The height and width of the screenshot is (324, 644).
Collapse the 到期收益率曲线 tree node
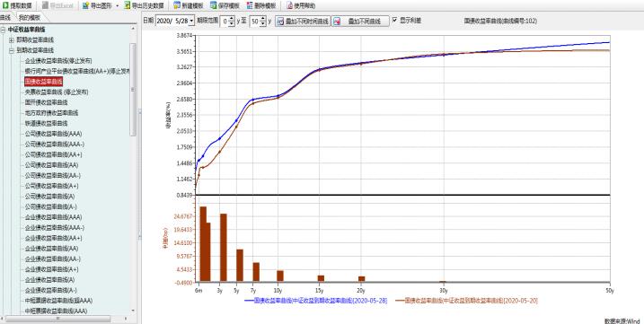(x=11, y=50)
